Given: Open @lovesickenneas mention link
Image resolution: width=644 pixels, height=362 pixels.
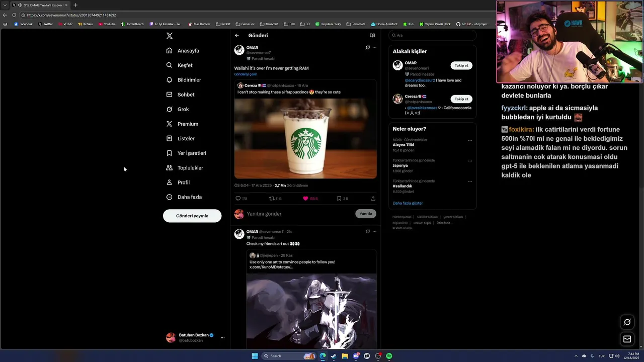Looking at the screenshot, I should (x=422, y=108).
